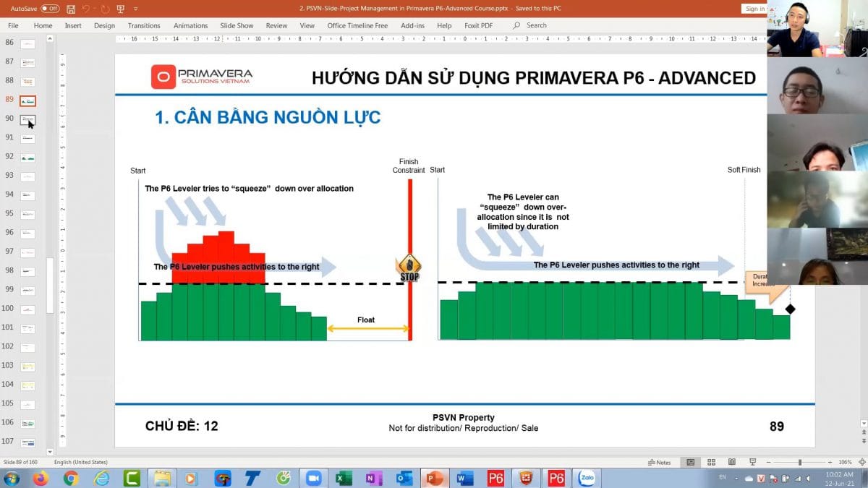Click the slide panel scroll-down arrow
This screenshot has width=868, height=488.
pyautogui.click(x=50, y=451)
